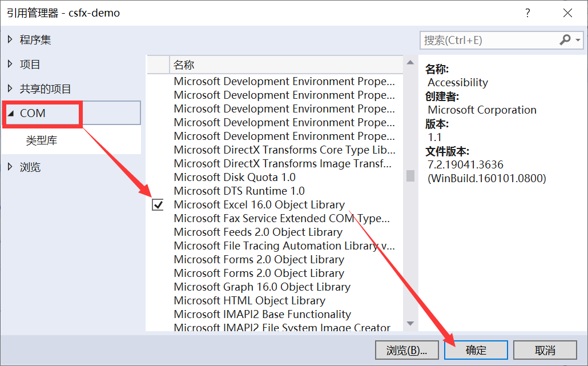Click the Accessibility name in details
The height and width of the screenshot is (366, 588).
(x=458, y=82)
